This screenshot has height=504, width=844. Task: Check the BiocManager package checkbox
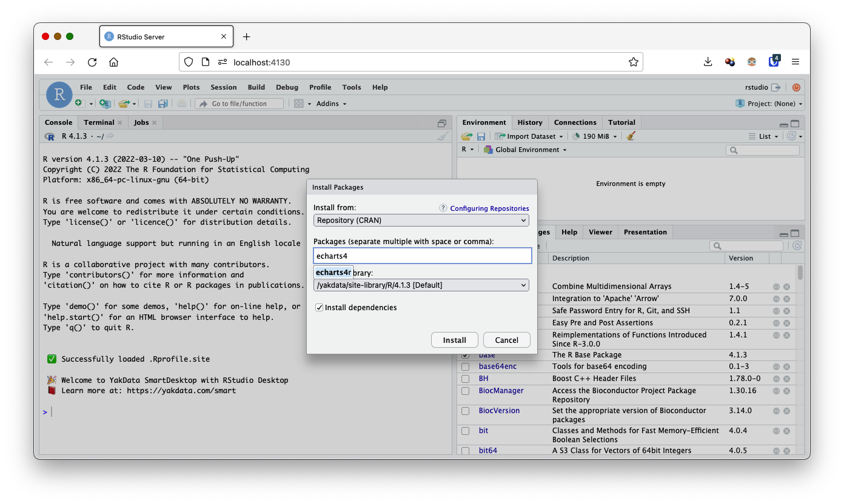coord(466,391)
